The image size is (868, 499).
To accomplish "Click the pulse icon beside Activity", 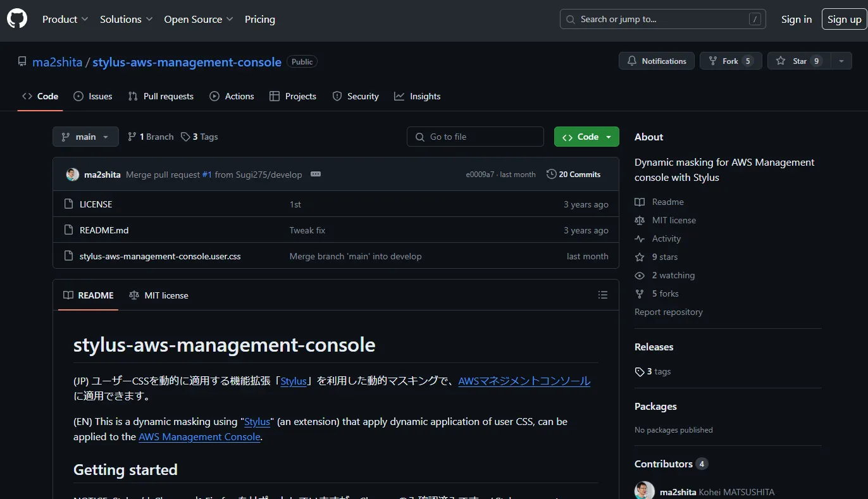I will click(640, 238).
